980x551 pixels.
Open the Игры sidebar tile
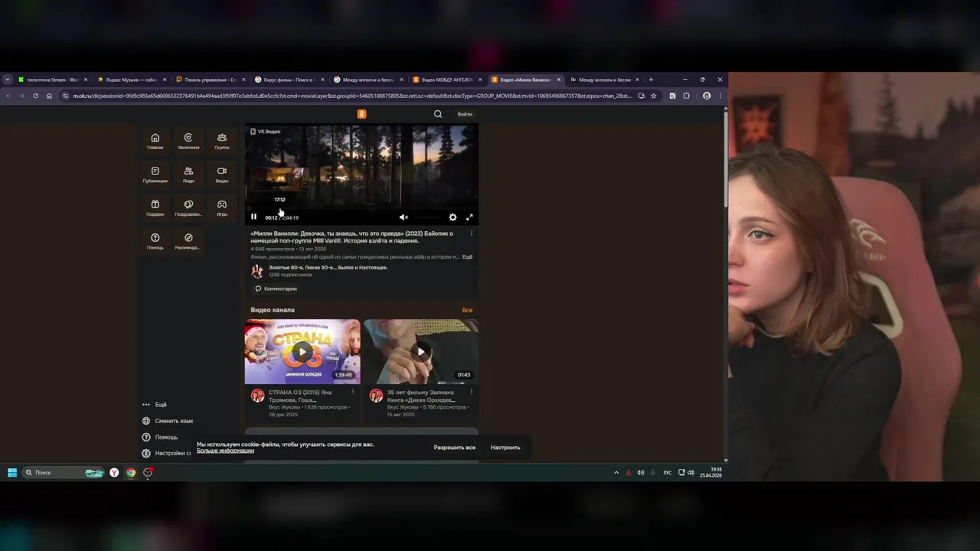pyautogui.click(x=222, y=208)
